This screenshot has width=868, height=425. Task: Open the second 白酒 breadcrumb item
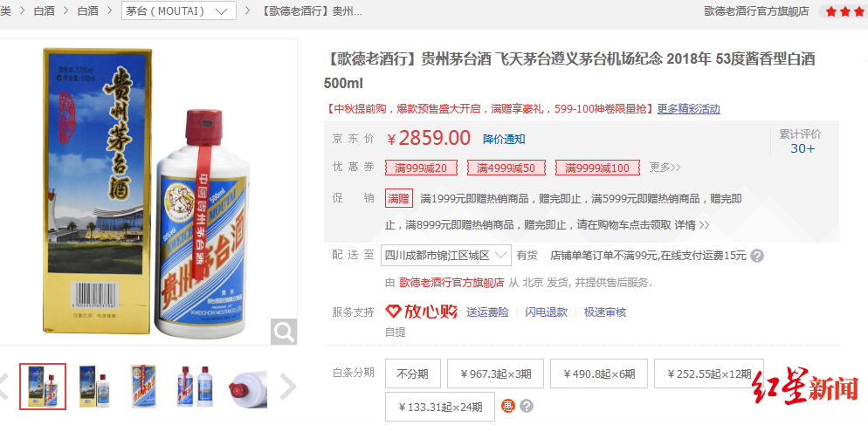point(88,10)
